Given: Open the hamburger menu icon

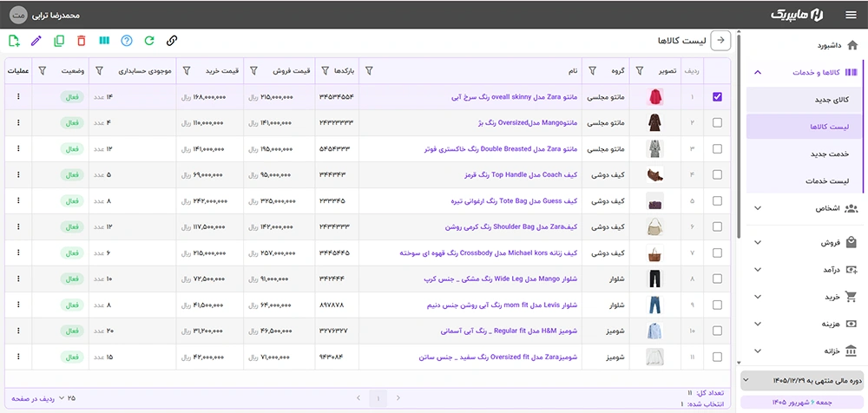Looking at the screenshot, I should coord(851,15).
